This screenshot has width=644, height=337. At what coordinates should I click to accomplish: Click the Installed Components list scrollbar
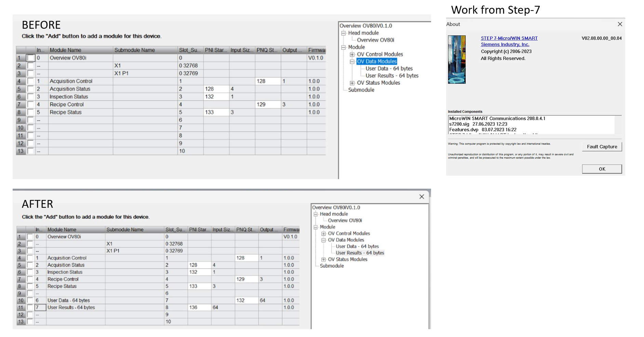tap(618, 126)
